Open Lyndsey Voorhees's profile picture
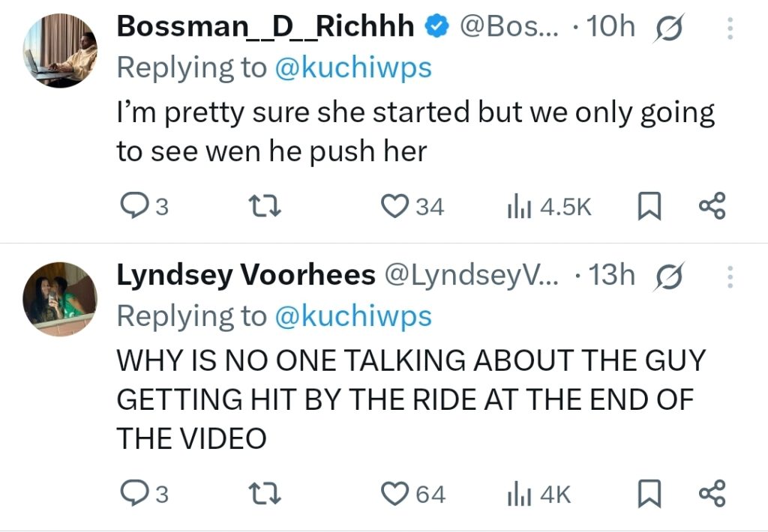 [x=60, y=297]
